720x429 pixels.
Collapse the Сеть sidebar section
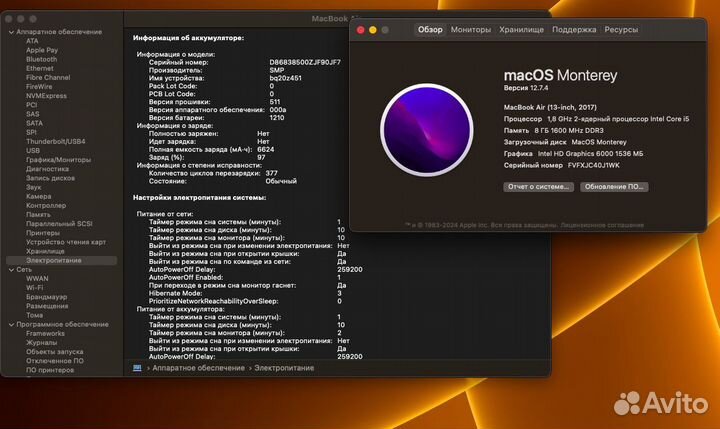click(x=10, y=269)
